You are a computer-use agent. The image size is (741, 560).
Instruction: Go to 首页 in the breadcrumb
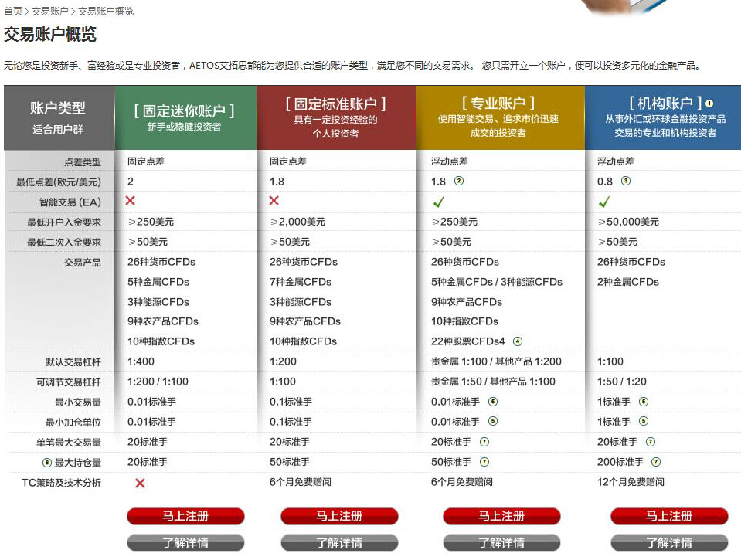click(13, 11)
